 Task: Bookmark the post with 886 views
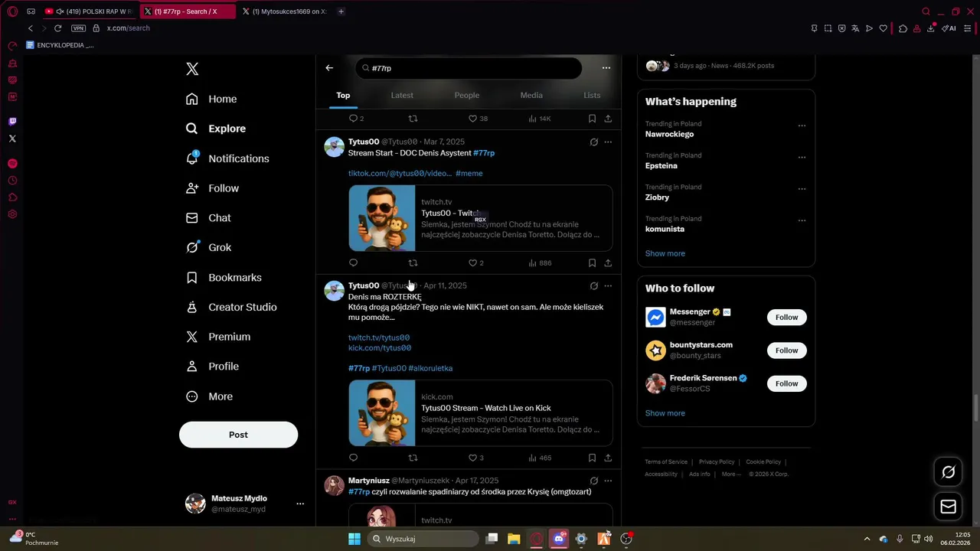tap(592, 263)
